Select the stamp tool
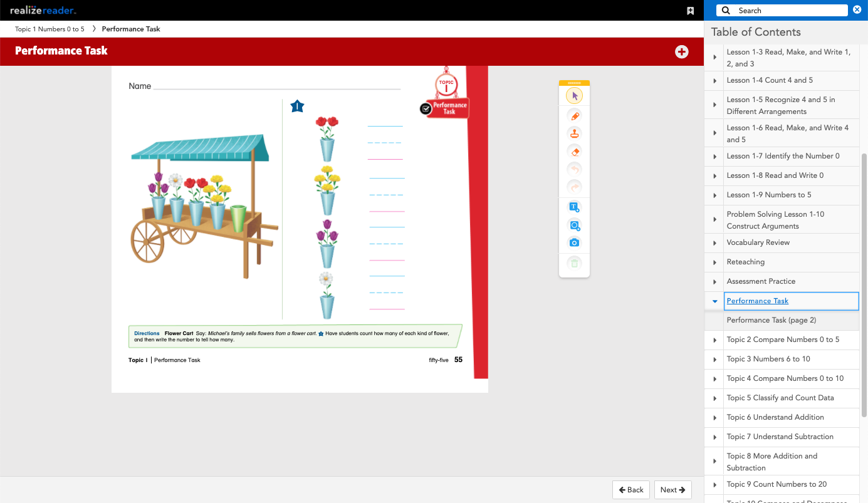868x503 pixels. coord(574,133)
